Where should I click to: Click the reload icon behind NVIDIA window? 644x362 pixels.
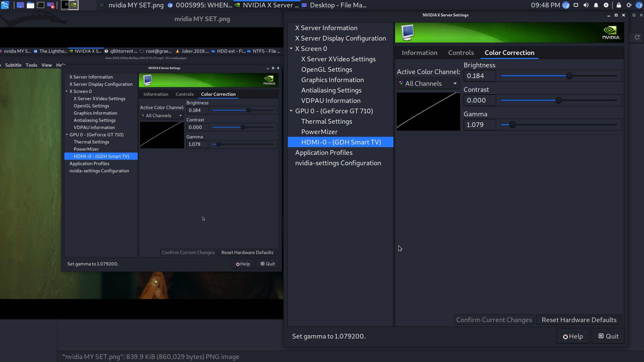pyautogui.click(x=637, y=37)
